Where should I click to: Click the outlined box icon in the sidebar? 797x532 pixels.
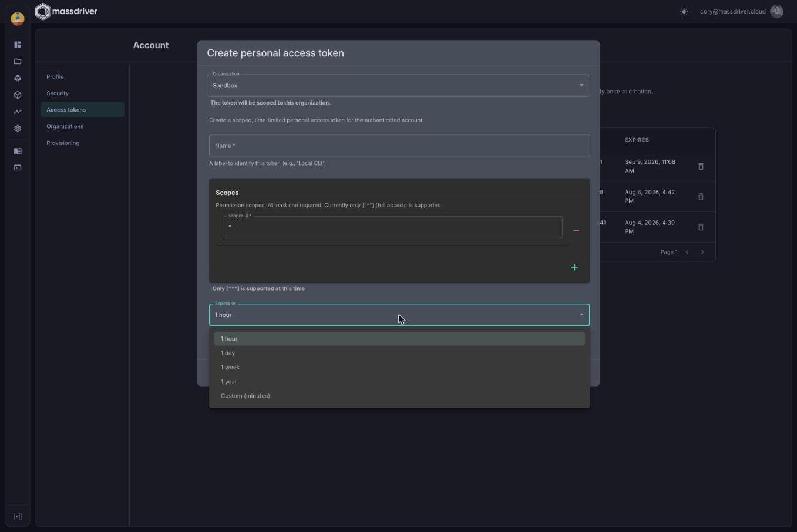(18, 95)
